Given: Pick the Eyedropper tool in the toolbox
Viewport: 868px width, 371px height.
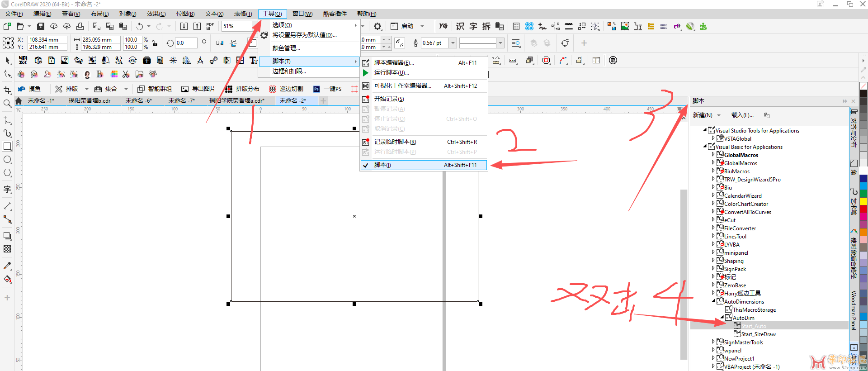Looking at the screenshot, I should 7,266.
